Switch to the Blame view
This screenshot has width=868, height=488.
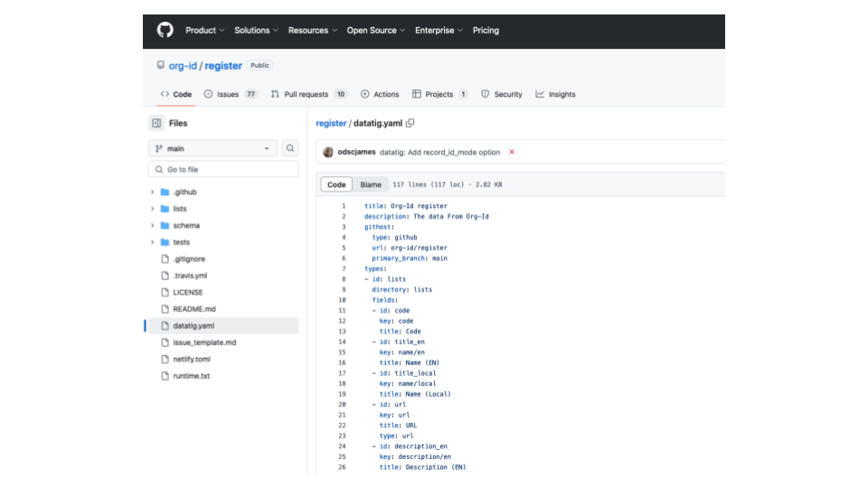coord(371,184)
